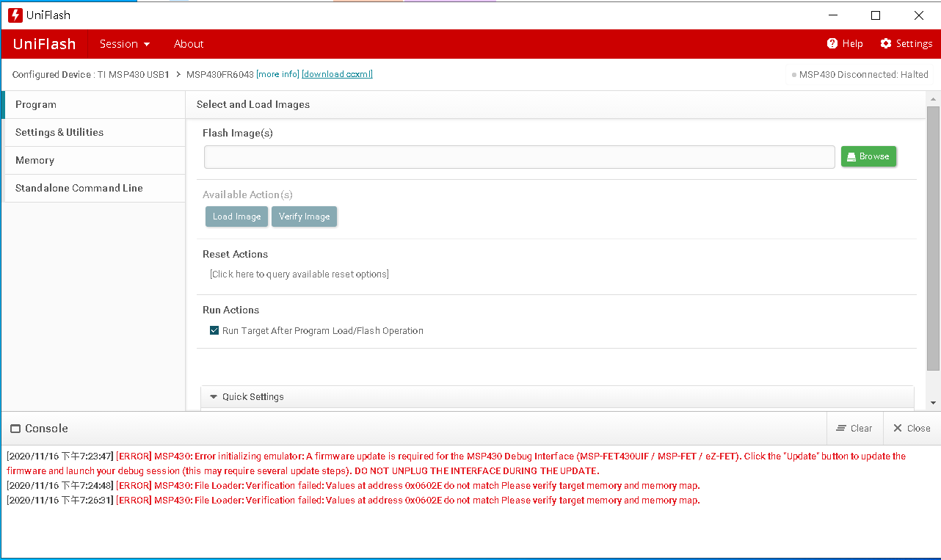941x560 pixels.
Task: Click the UniFlash lightning bolt app icon
Action: coord(15,15)
